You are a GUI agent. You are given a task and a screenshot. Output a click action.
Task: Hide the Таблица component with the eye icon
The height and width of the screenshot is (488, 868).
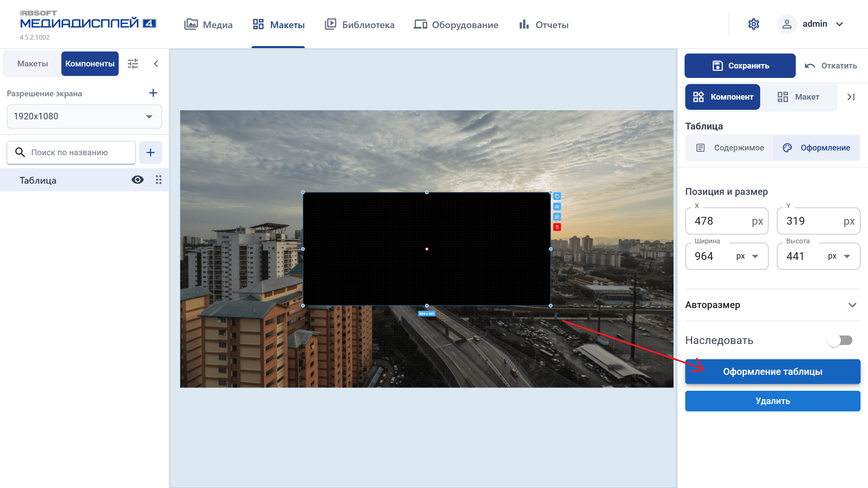137,180
